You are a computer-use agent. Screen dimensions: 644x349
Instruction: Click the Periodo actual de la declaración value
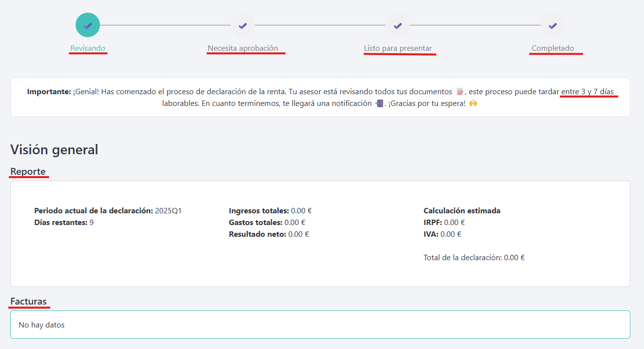[x=168, y=211]
